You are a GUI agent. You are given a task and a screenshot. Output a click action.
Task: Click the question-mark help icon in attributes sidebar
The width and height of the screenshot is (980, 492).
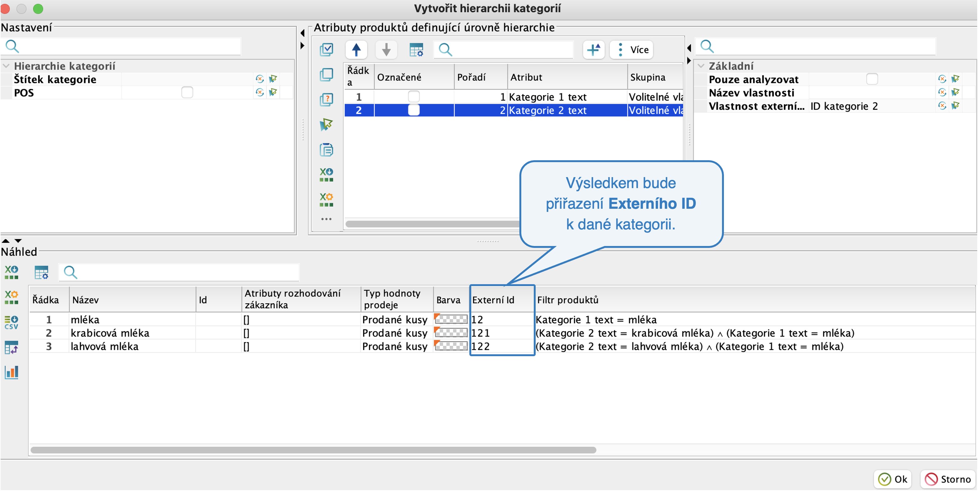point(326,100)
